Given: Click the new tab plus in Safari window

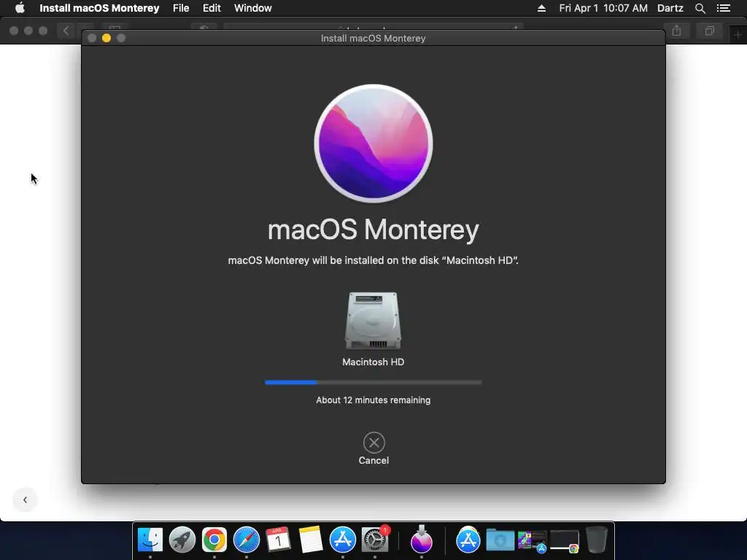Looking at the screenshot, I should 738,35.
